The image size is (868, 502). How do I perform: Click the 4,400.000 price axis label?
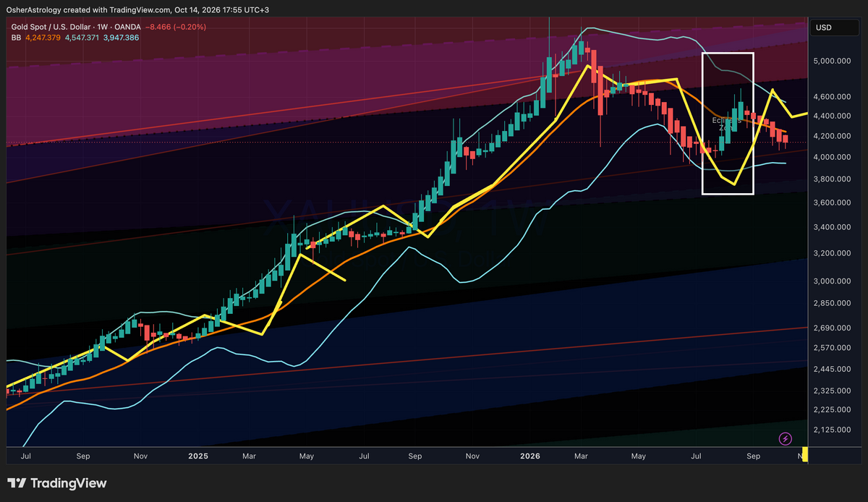pos(830,116)
